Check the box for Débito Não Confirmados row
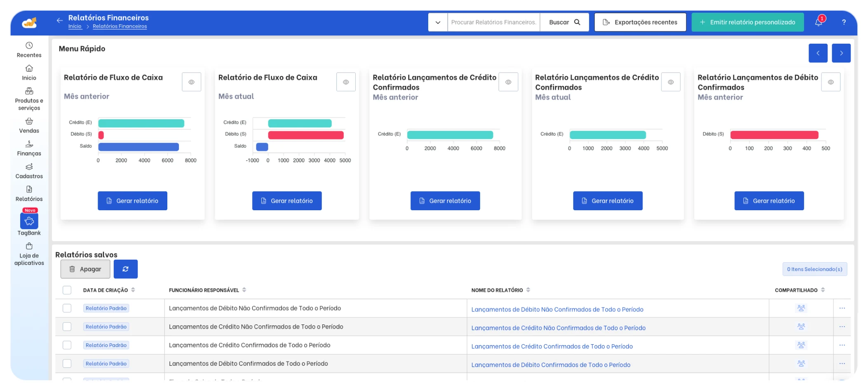 [67, 308]
